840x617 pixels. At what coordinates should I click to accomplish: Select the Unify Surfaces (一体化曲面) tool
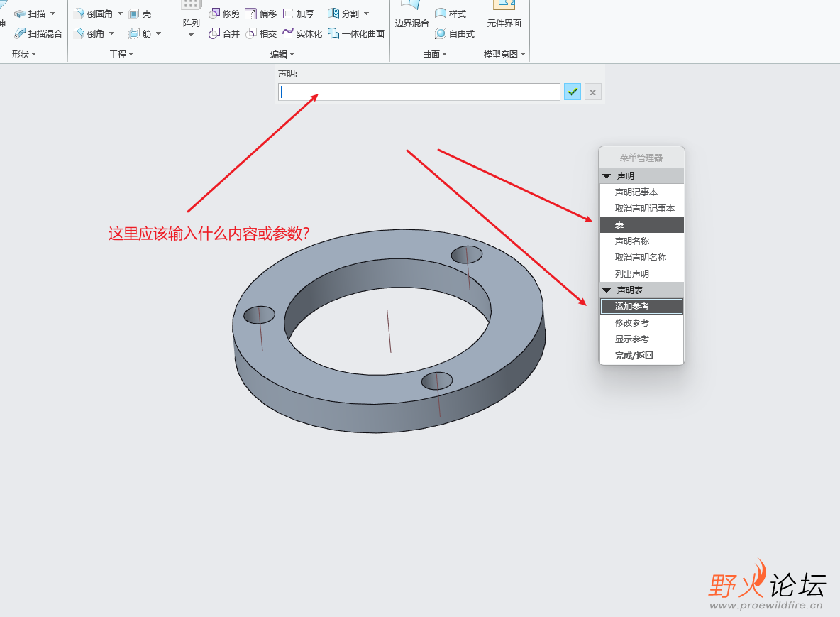pos(355,33)
